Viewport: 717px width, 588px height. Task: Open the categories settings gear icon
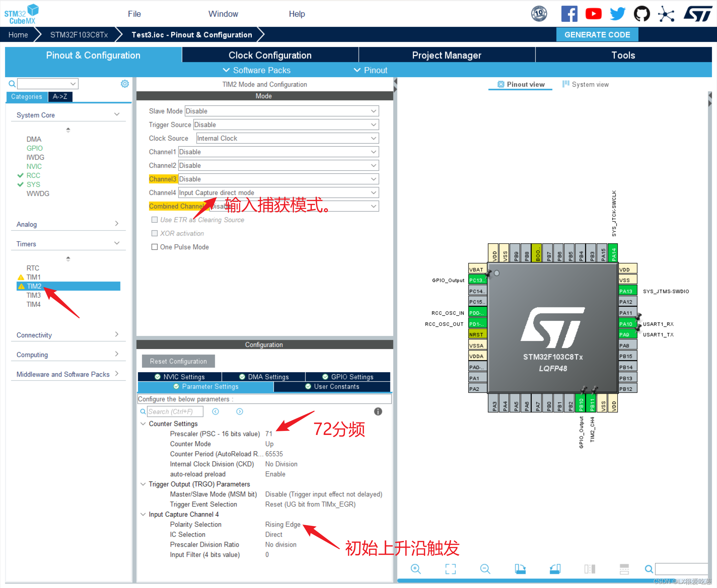[x=125, y=84]
